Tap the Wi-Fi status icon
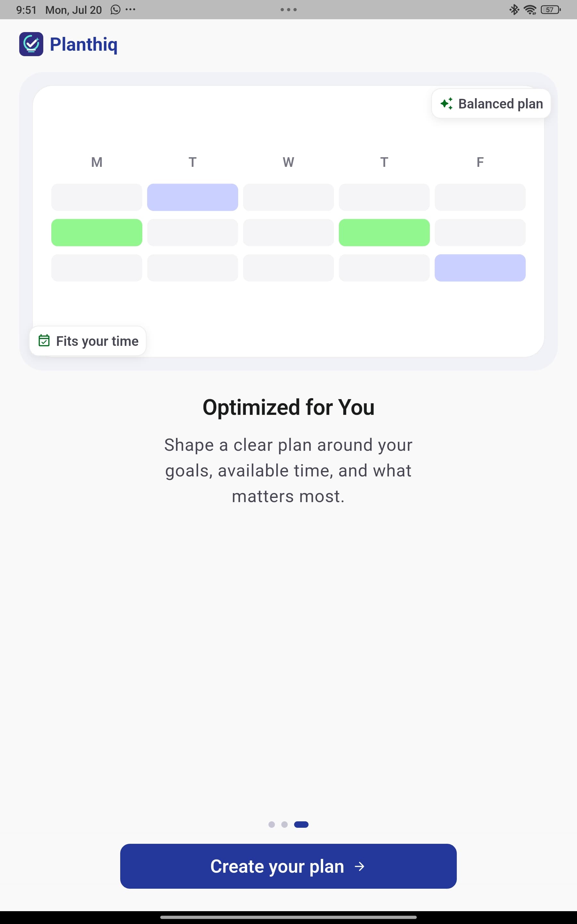This screenshot has width=577, height=924. tap(530, 10)
